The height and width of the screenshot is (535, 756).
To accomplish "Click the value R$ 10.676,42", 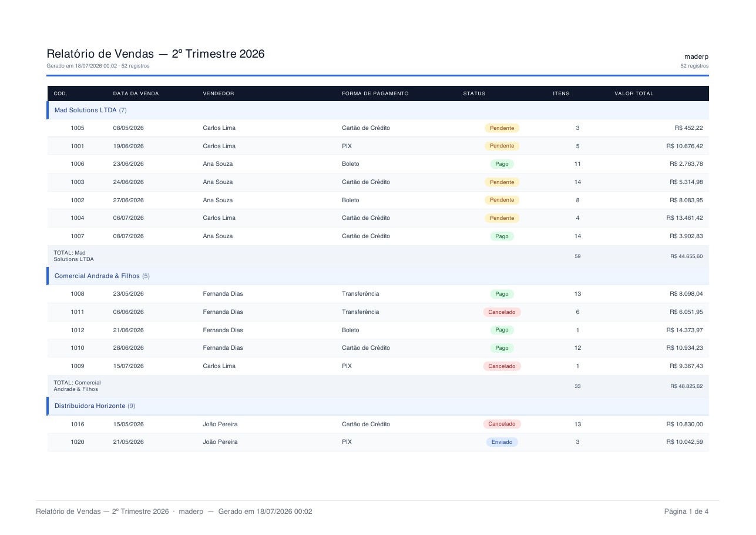I will [684, 146].
